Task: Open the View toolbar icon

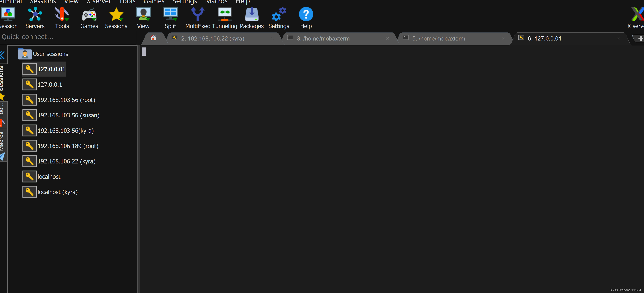Action: point(143,14)
